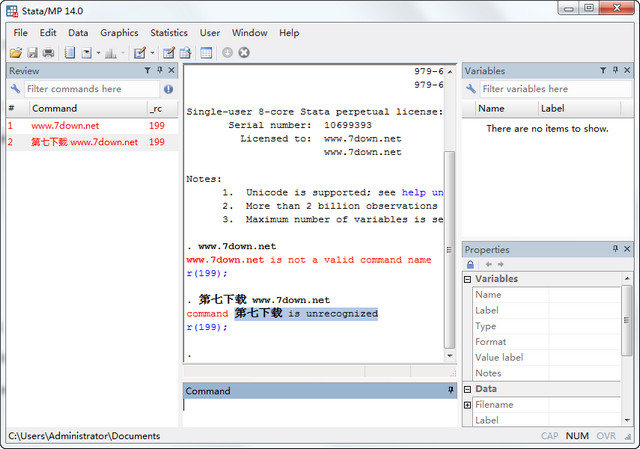Click the blue info icon in Review filter

pos(168,89)
